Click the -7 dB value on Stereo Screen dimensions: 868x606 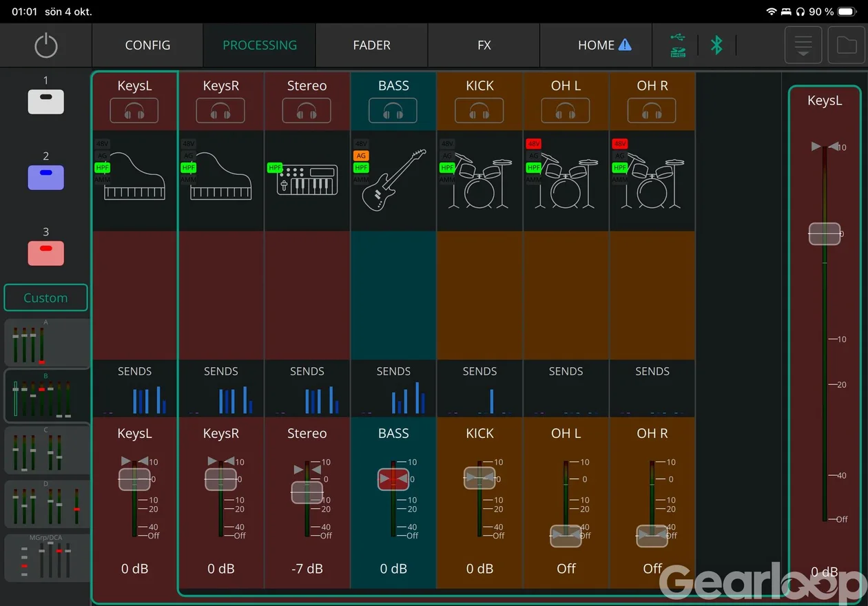click(x=307, y=569)
